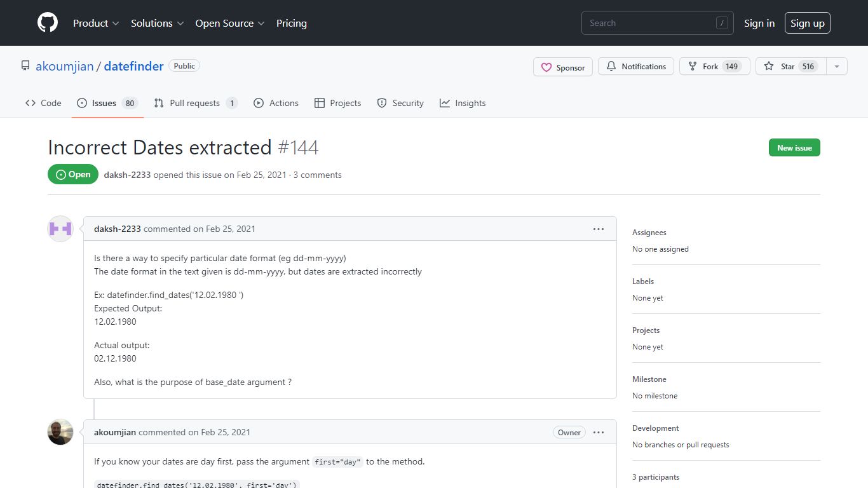Click the Labels heading in sidebar

(643, 281)
